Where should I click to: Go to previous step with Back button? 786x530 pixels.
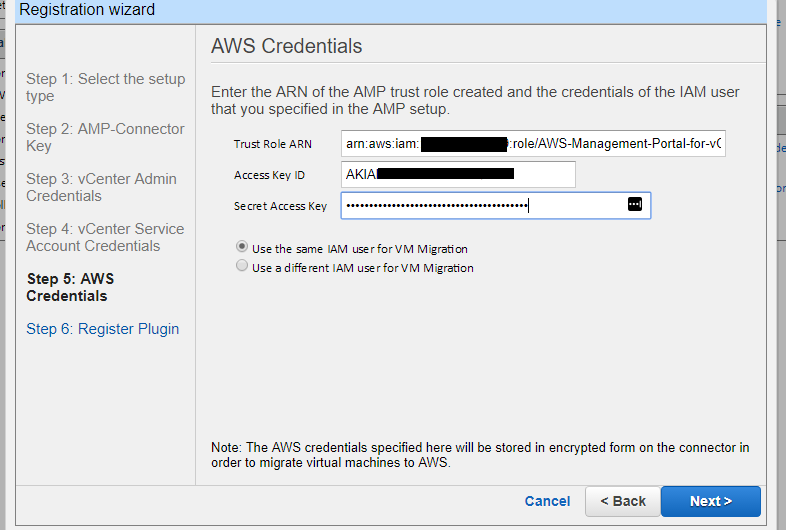coord(623,501)
